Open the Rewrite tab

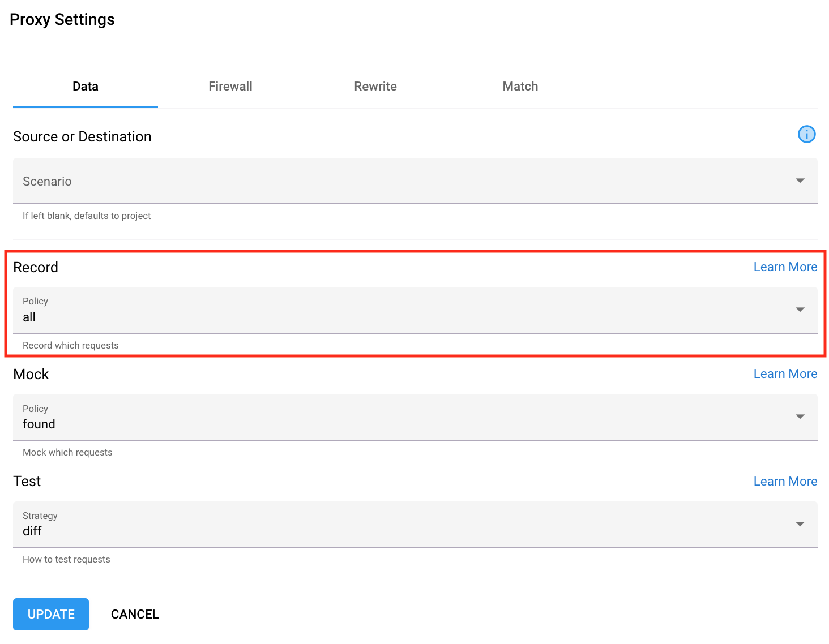click(375, 87)
